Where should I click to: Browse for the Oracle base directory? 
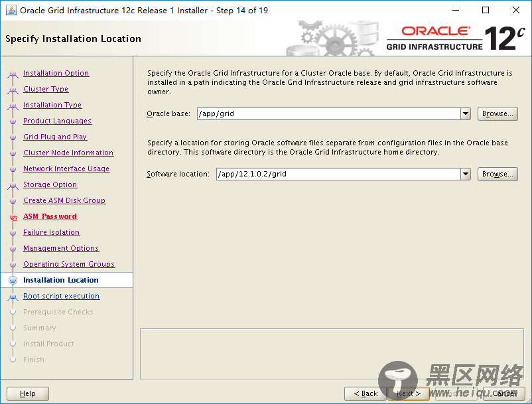498,113
